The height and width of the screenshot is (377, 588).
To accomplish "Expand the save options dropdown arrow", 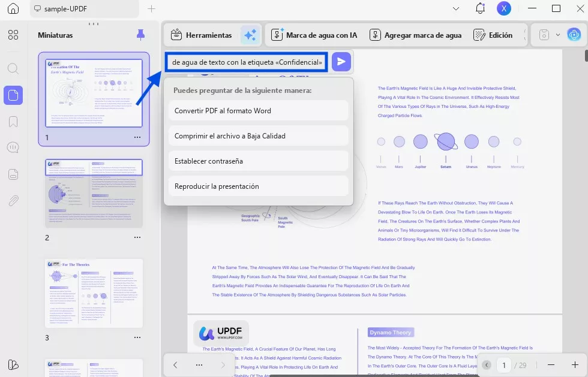I will 557,35.
